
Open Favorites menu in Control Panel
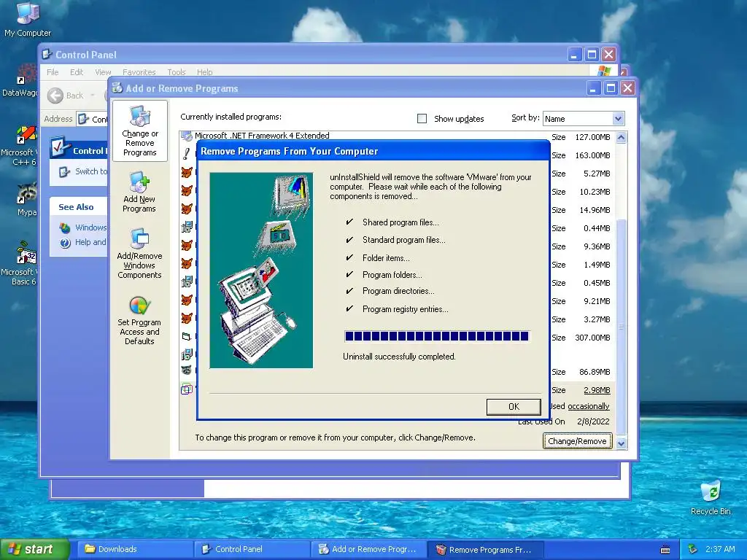coord(139,72)
